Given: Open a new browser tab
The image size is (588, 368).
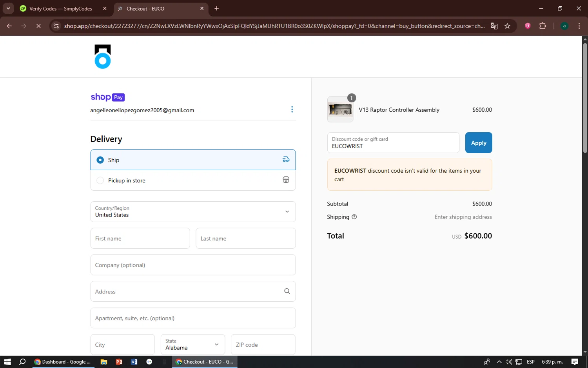Looking at the screenshot, I should (x=216, y=8).
